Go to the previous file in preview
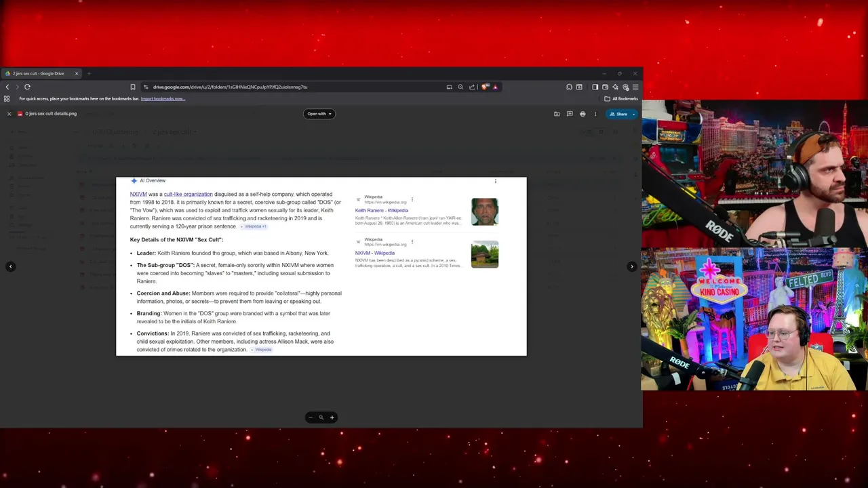868x488 pixels. (10, 266)
